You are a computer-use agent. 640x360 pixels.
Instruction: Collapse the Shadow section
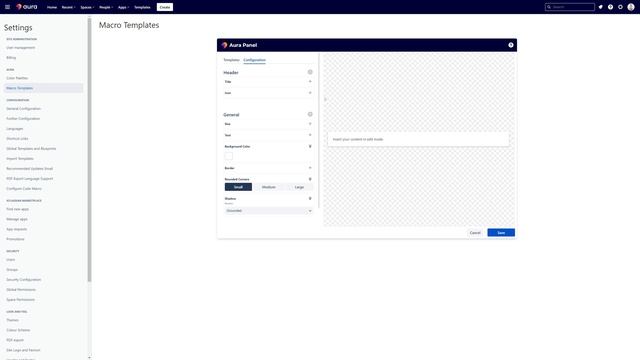coord(310,199)
